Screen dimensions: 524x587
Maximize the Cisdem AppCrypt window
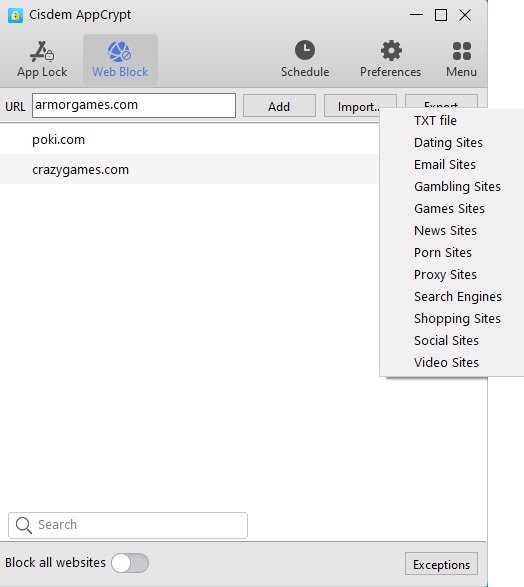(441, 15)
